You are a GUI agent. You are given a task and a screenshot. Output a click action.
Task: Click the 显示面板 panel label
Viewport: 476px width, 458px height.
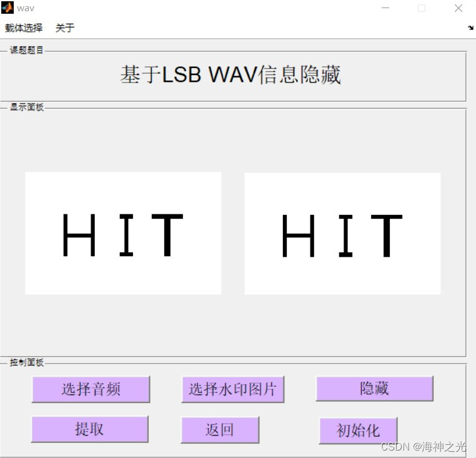[x=27, y=107]
